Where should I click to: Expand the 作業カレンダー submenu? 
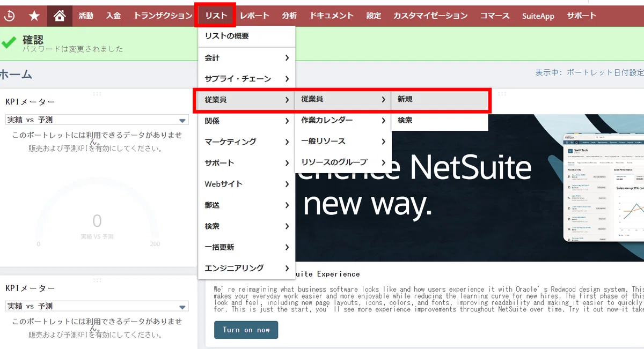(343, 120)
